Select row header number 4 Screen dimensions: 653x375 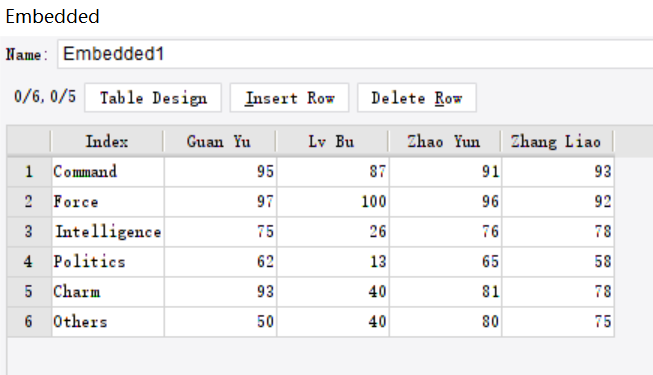[x=29, y=262]
